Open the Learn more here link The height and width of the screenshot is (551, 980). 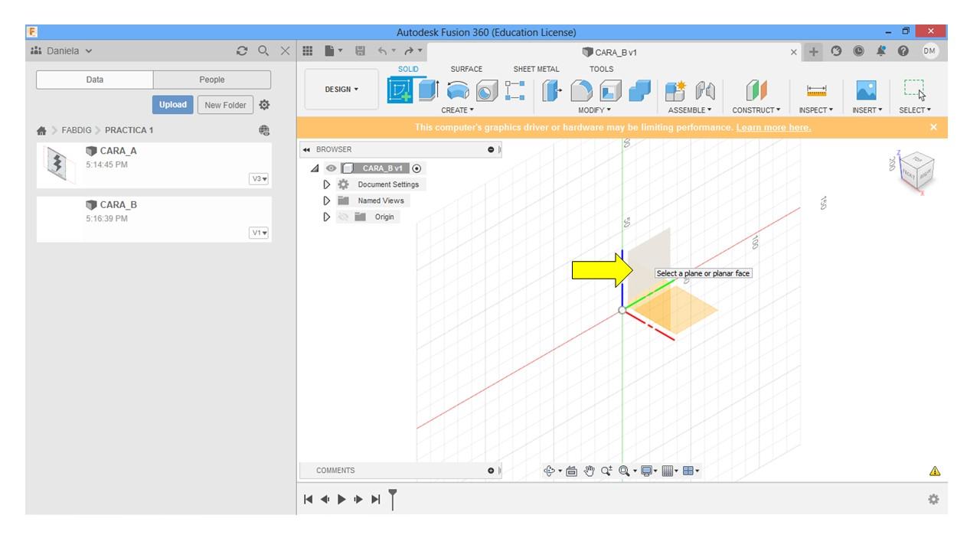click(x=773, y=128)
